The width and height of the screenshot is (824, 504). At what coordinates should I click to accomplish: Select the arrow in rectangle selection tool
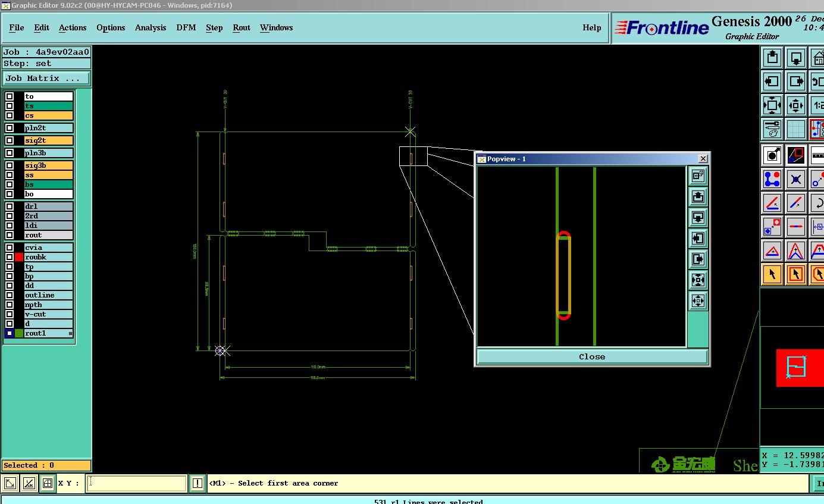point(796,274)
